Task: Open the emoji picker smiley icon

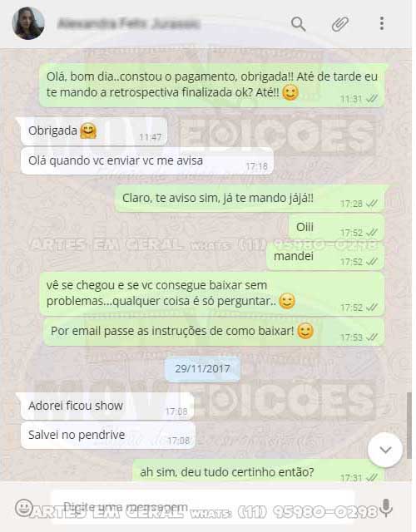Action: tap(24, 508)
